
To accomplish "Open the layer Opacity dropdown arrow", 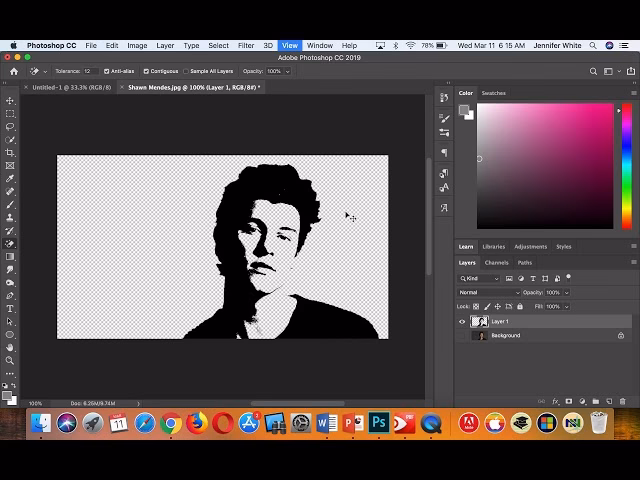I will coord(567,293).
